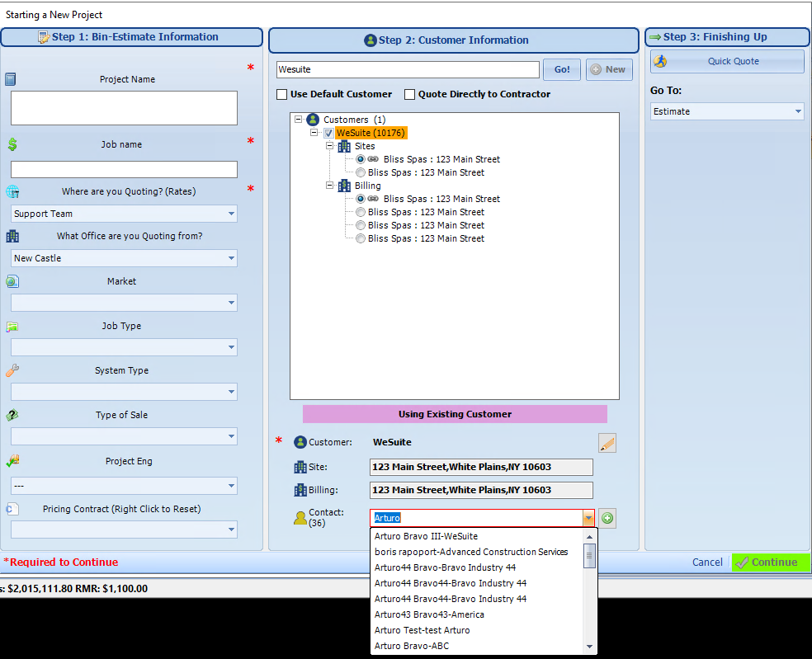Click Cancel link
Screen dimensions: 812x659
(x=707, y=563)
